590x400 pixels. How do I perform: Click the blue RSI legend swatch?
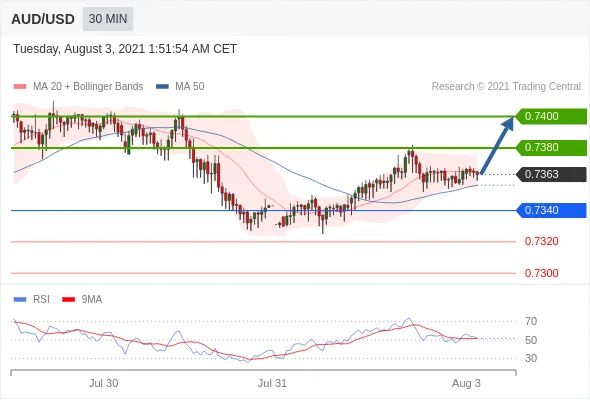pyautogui.click(x=20, y=300)
